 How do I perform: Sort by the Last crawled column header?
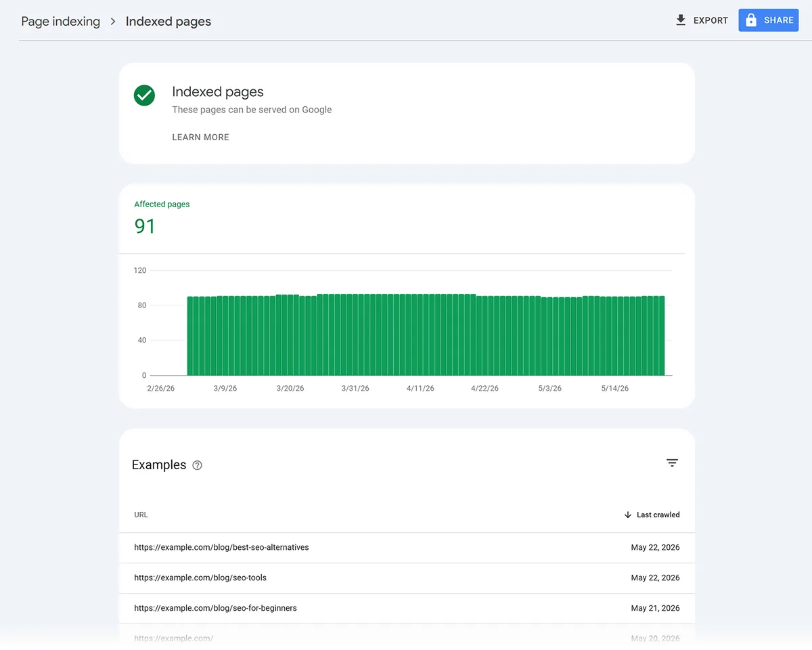(658, 515)
